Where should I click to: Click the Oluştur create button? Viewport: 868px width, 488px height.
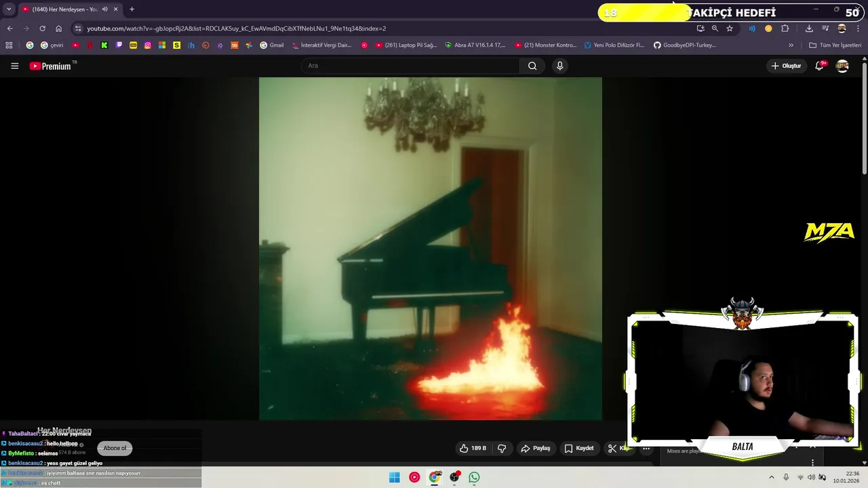tap(787, 66)
